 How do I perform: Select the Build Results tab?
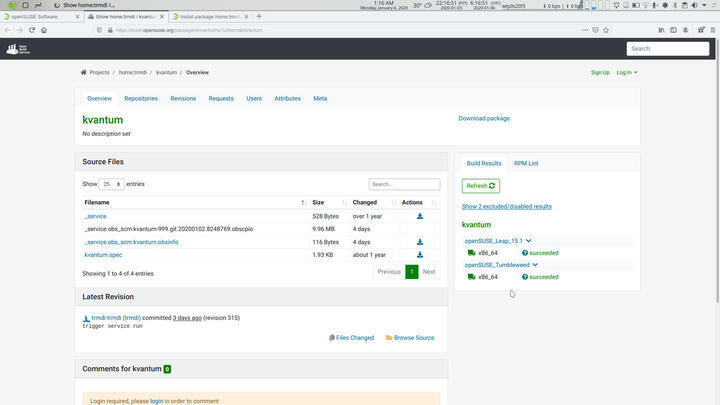pos(484,163)
